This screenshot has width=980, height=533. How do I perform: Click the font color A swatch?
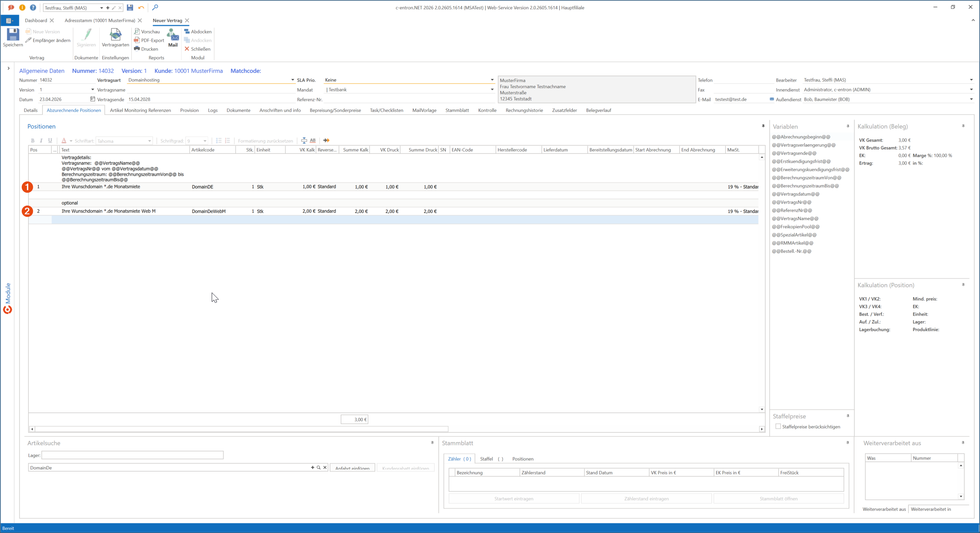[x=64, y=141]
